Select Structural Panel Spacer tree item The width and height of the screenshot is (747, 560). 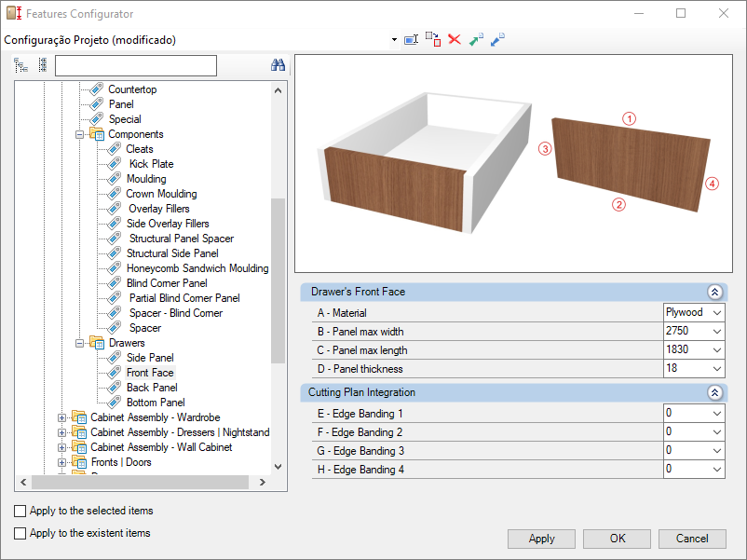click(182, 239)
